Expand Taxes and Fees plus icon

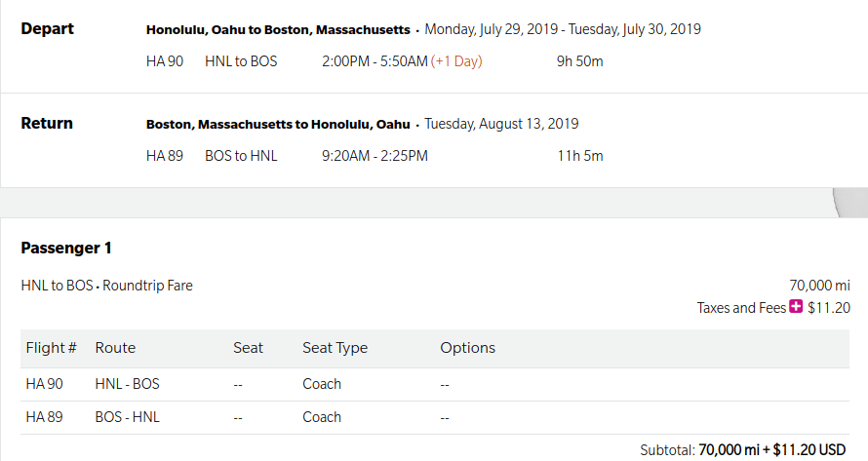(x=796, y=306)
